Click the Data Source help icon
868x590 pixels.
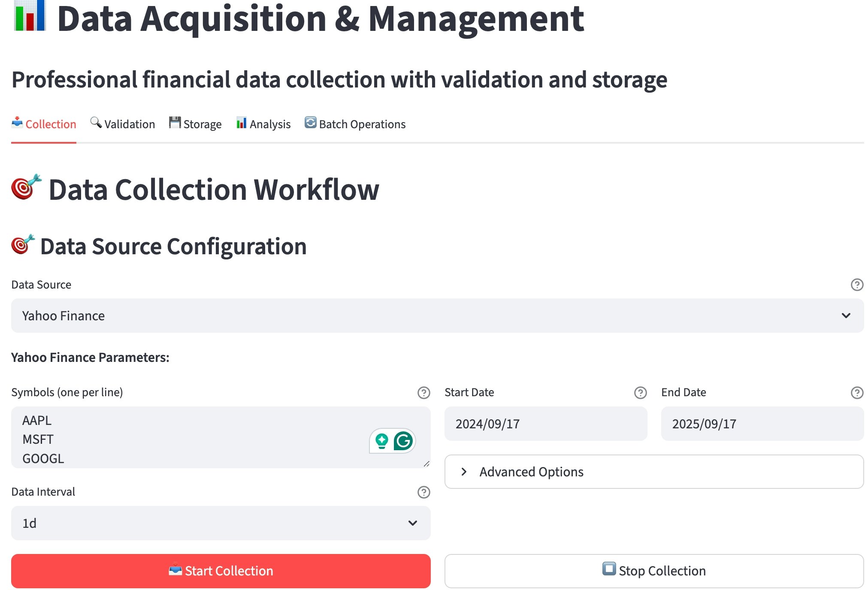pos(856,285)
